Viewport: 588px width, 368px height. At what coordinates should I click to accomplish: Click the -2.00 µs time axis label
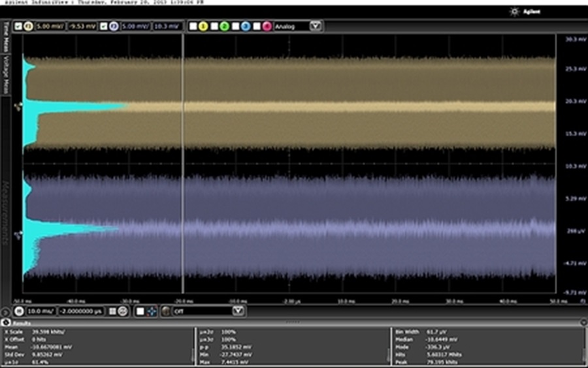click(x=291, y=301)
